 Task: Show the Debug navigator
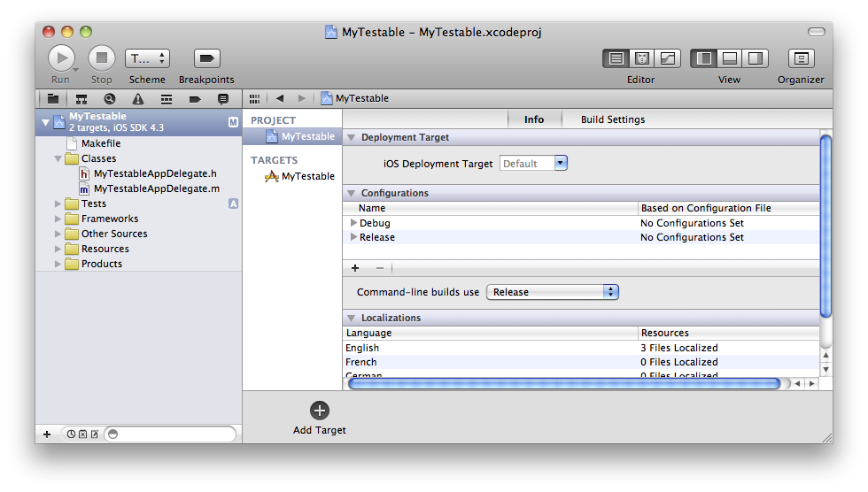click(x=167, y=99)
